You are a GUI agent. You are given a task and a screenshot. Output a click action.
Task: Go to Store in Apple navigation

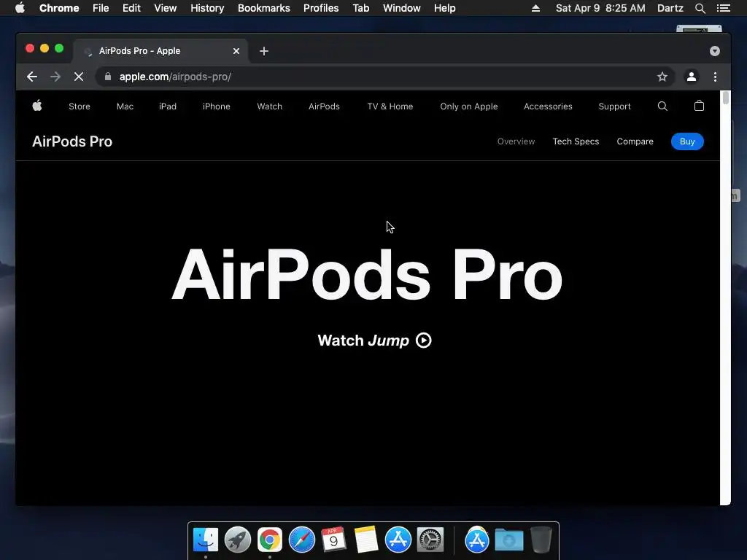80,106
